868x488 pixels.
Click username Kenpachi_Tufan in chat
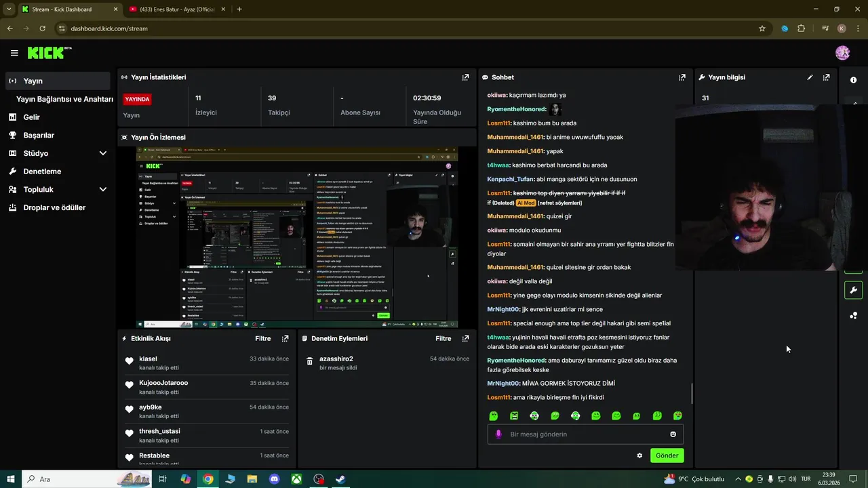coord(510,179)
